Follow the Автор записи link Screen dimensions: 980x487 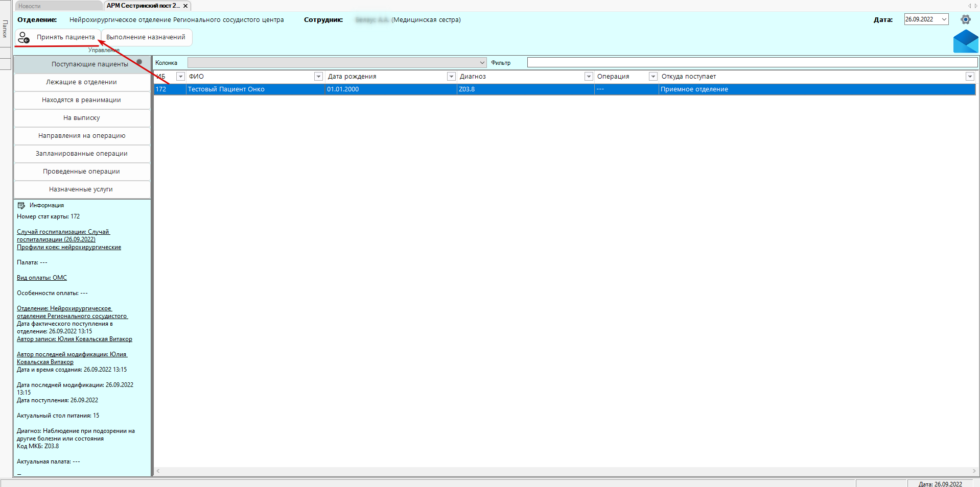pos(75,339)
